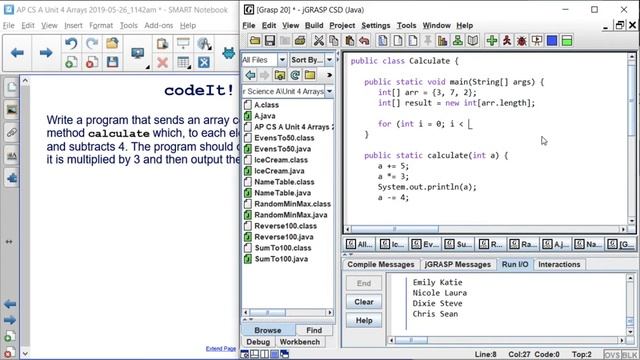Open the jGRASP Project menu
The image size is (640, 360).
(x=342, y=25)
